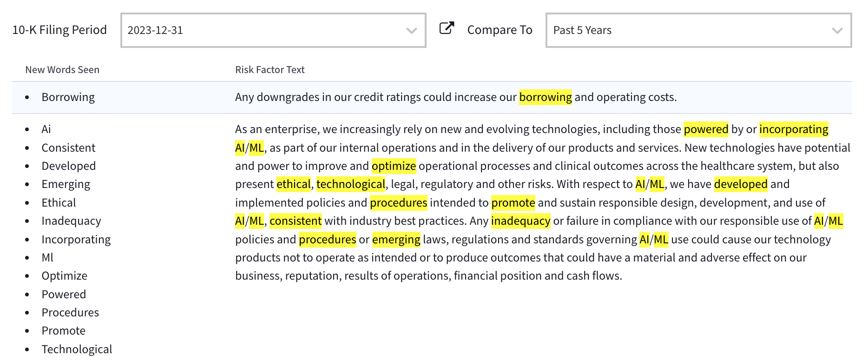Select the Borrowing word in the list

(x=68, y=97)
